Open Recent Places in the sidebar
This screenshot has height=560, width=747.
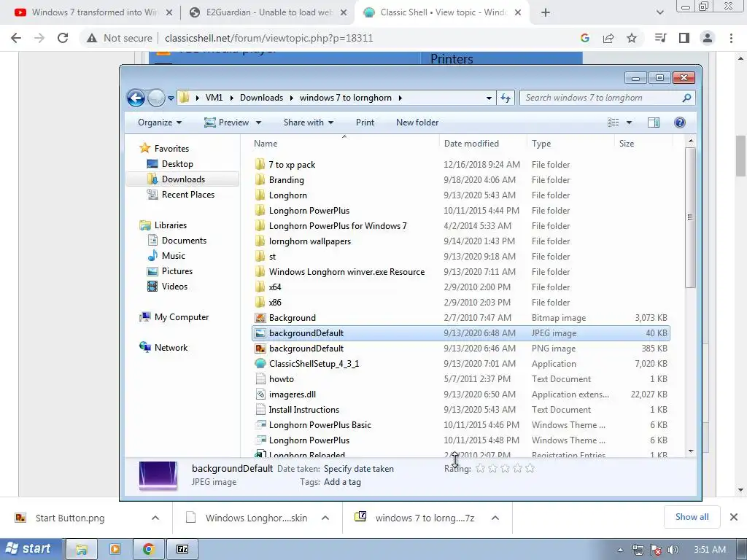[188, 194]
